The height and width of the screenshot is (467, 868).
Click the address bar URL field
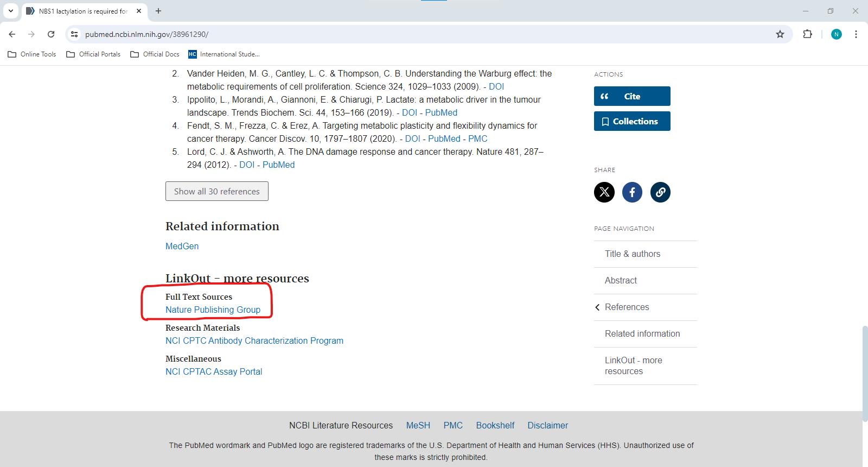click(423, 34)
